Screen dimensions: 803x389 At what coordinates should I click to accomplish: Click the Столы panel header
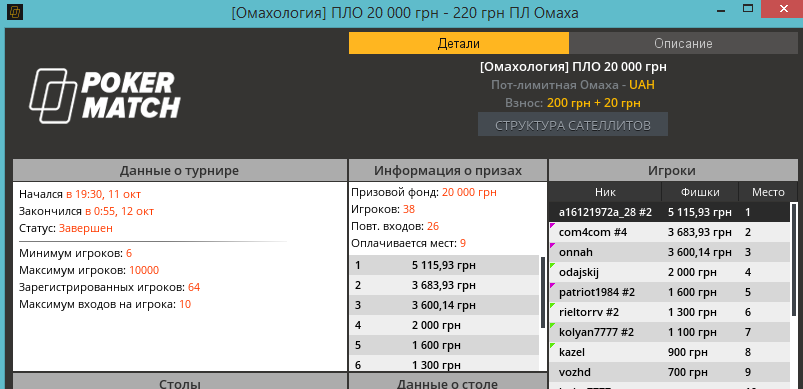click(180, 382)
